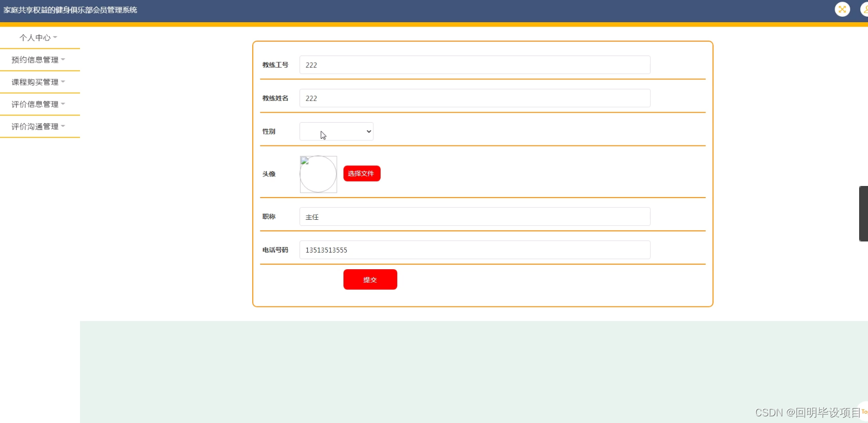
Task: Click the 选择文件 red upload button
Action: click(x=361, y=173)
